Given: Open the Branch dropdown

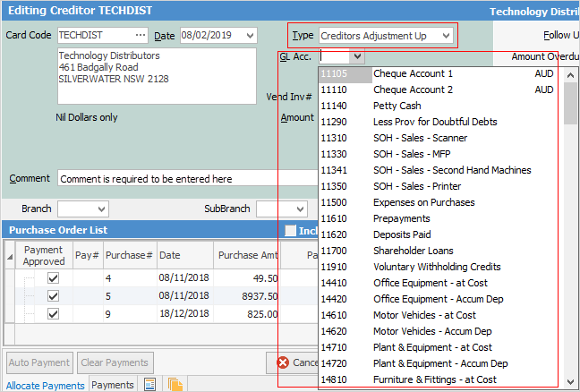Looking at the screenshot, I should coord(100,209).
